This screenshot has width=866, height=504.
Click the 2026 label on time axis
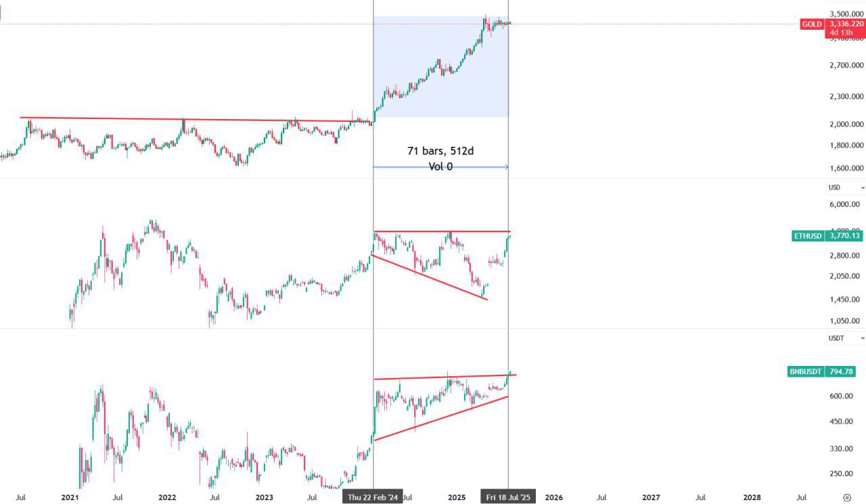pyautogui.click(x=553, y=497)
